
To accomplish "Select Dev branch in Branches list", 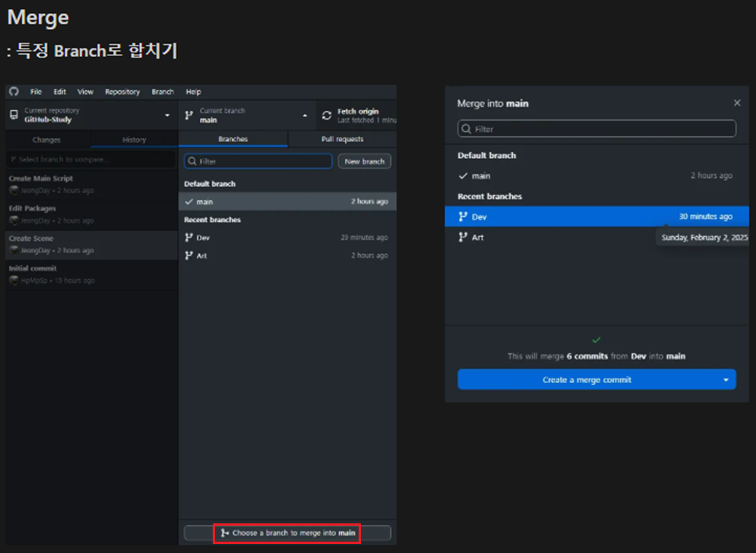I will tap(287, 237).
